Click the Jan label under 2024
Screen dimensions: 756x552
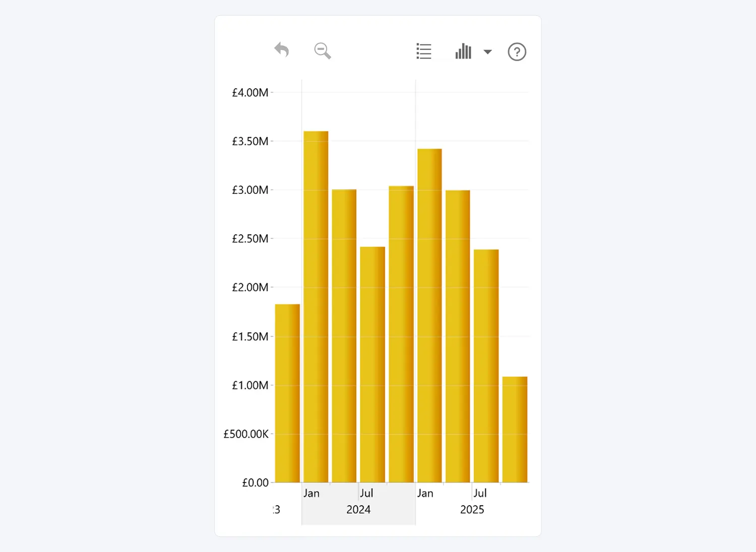pos(311,494)
